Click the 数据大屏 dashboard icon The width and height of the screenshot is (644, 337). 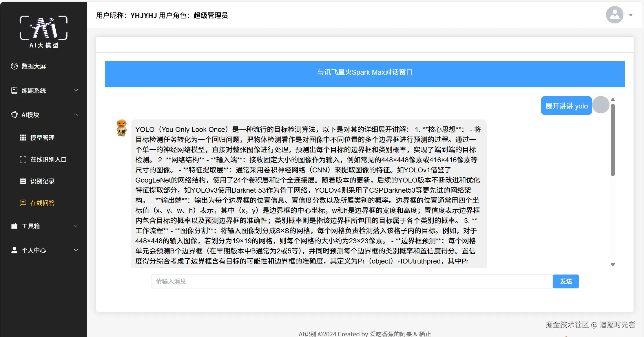14,66
